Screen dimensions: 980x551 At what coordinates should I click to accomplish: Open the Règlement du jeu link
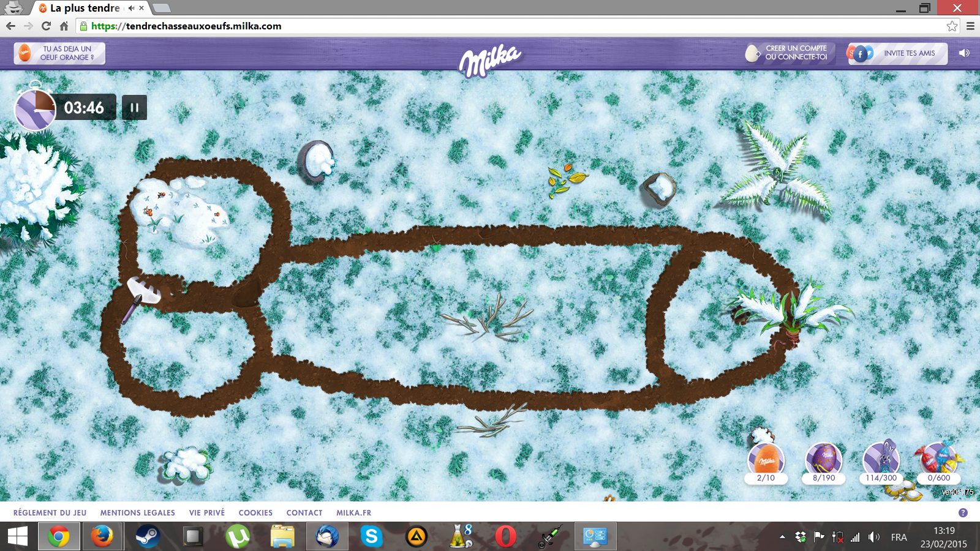[x=50, y=513]
